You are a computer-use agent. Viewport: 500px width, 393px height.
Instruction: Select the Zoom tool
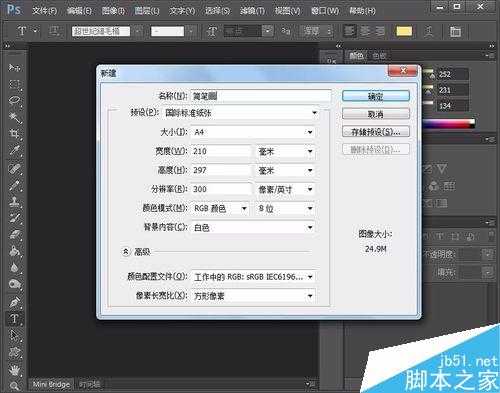pyautogui.click(x=14, y=386)
